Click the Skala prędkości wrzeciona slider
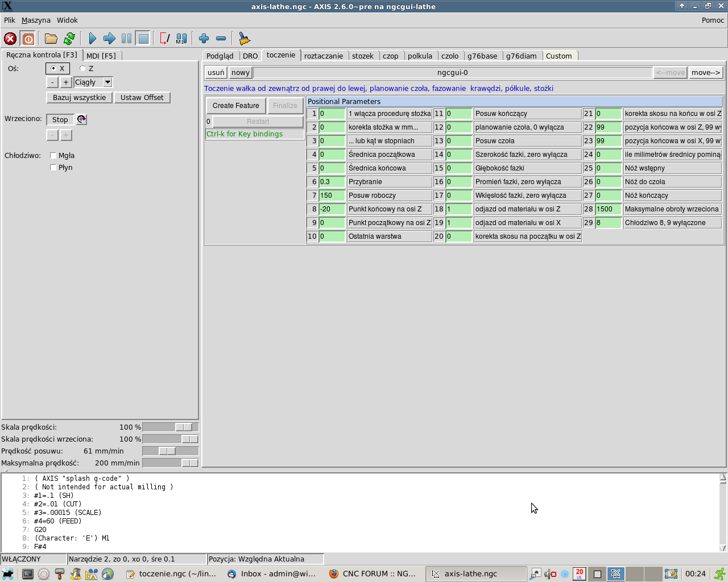 (x=171, y=439)
